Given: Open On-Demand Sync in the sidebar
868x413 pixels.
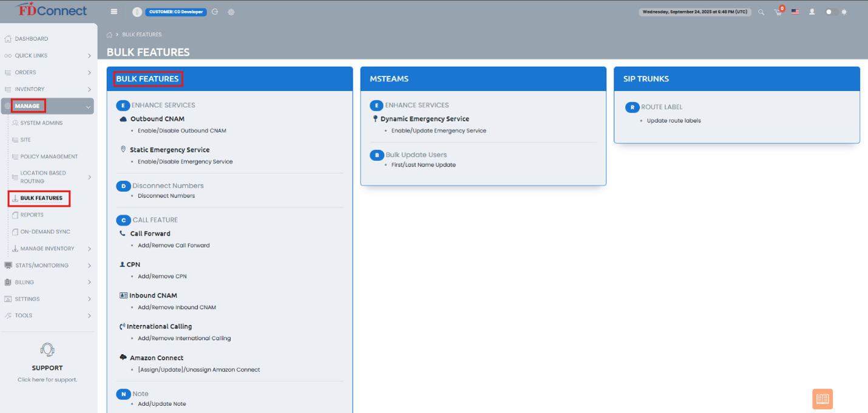Looking at the screenshot, I should (45, 232).
